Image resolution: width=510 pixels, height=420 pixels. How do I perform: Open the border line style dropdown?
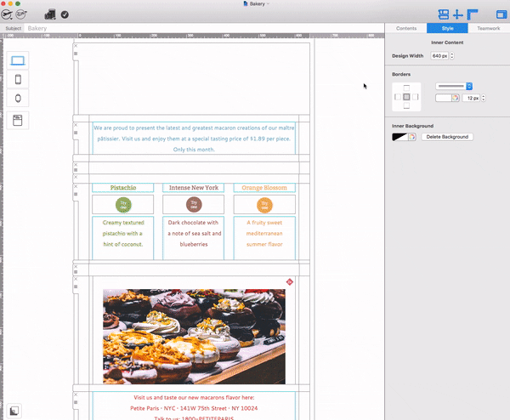click(454, 86)
